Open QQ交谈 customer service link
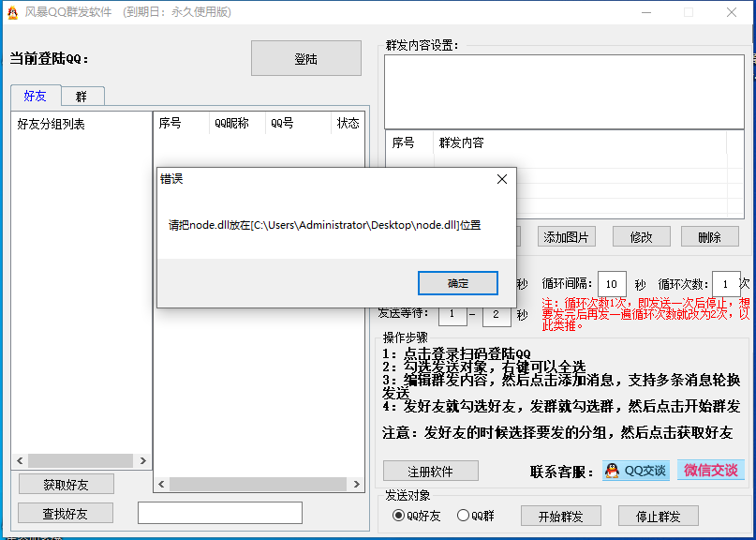756x540 pixels. tap(635, 470)
